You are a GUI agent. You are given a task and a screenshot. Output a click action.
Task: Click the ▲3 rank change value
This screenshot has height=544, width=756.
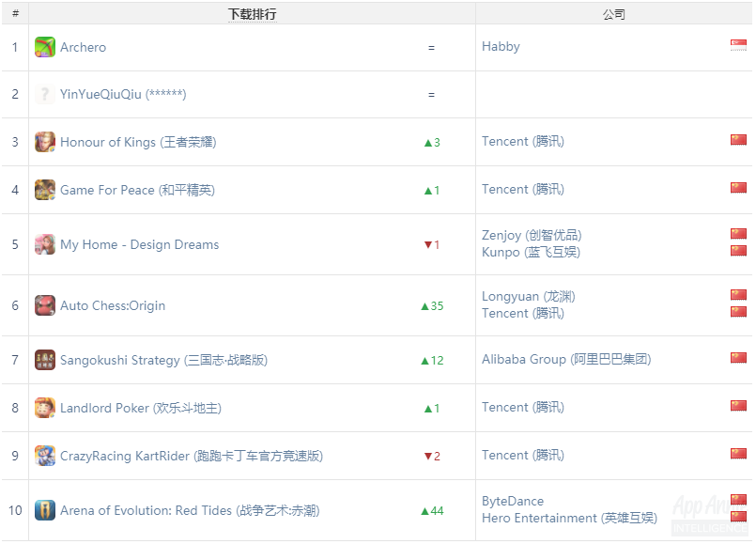(x=432, y=142)
